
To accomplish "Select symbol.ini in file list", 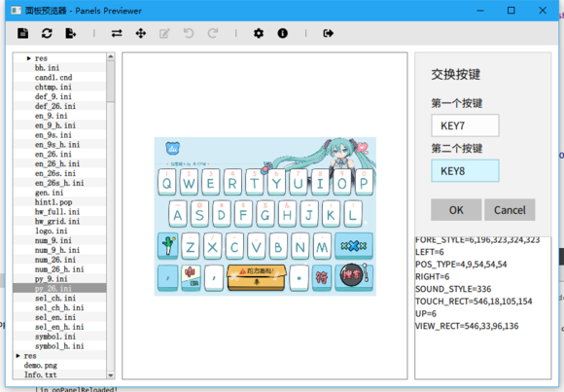I will click(x=55, y=337).
